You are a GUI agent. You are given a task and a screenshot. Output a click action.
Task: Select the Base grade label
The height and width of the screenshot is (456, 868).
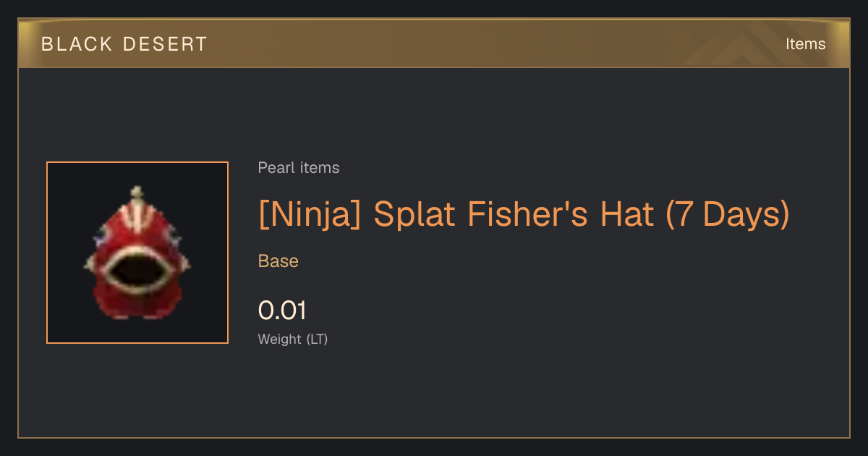click(278, 261)
